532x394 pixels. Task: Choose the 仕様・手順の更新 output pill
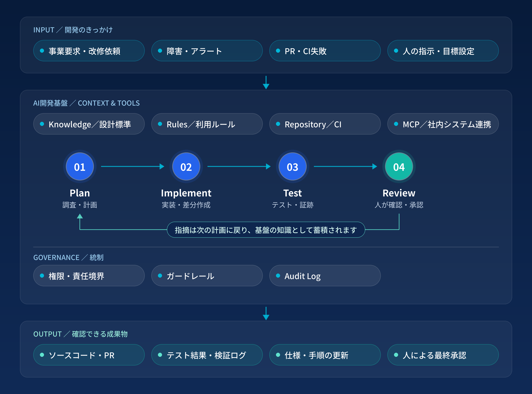pyautogui.click(x=325, y=355)
